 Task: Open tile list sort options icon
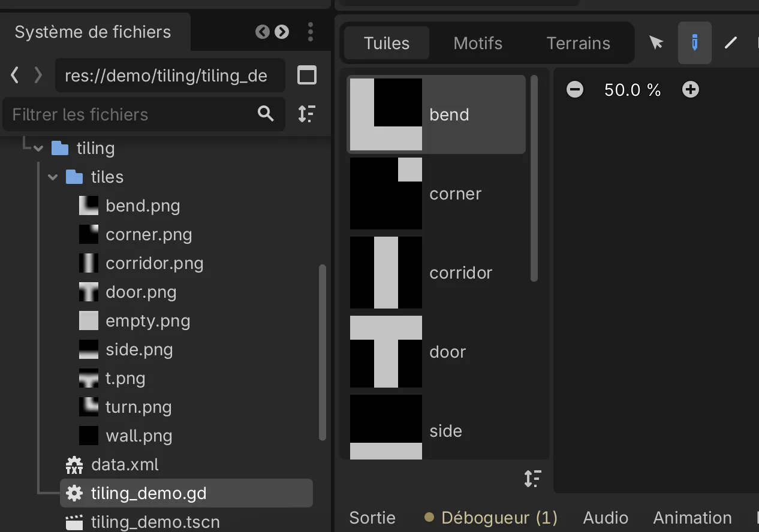[x=532, y=478]
